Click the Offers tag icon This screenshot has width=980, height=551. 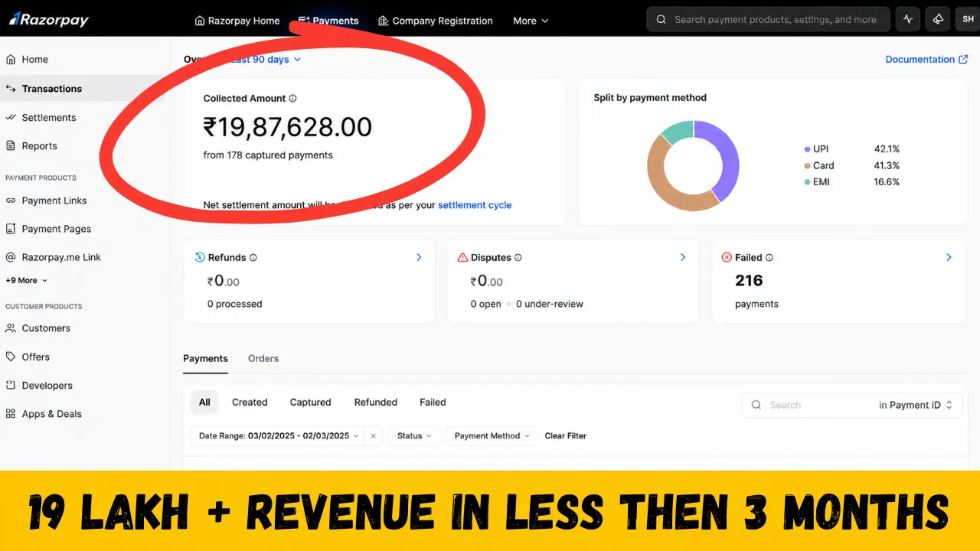[x=11, y=357]
